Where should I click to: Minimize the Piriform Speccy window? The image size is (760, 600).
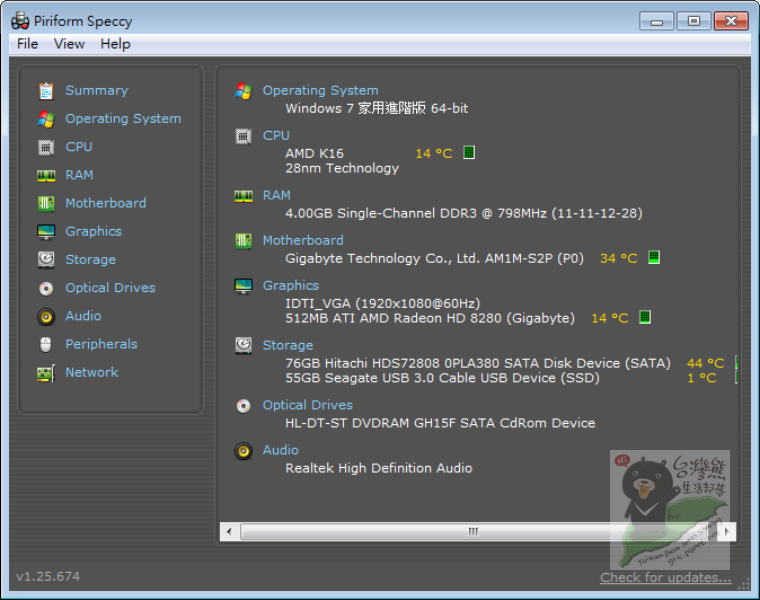[656, 21]
